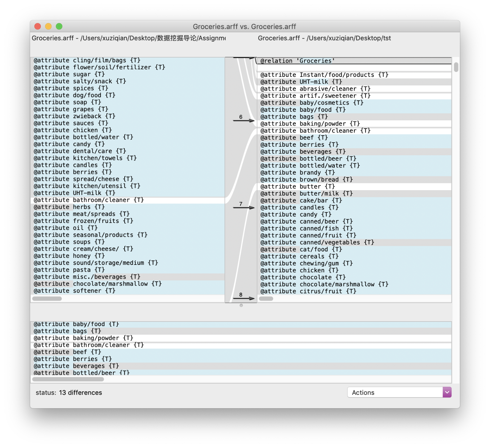490x448 pixels.
Task: Select right line 'abrasive/cleaner {T}'
Action: tap(354, 89)
